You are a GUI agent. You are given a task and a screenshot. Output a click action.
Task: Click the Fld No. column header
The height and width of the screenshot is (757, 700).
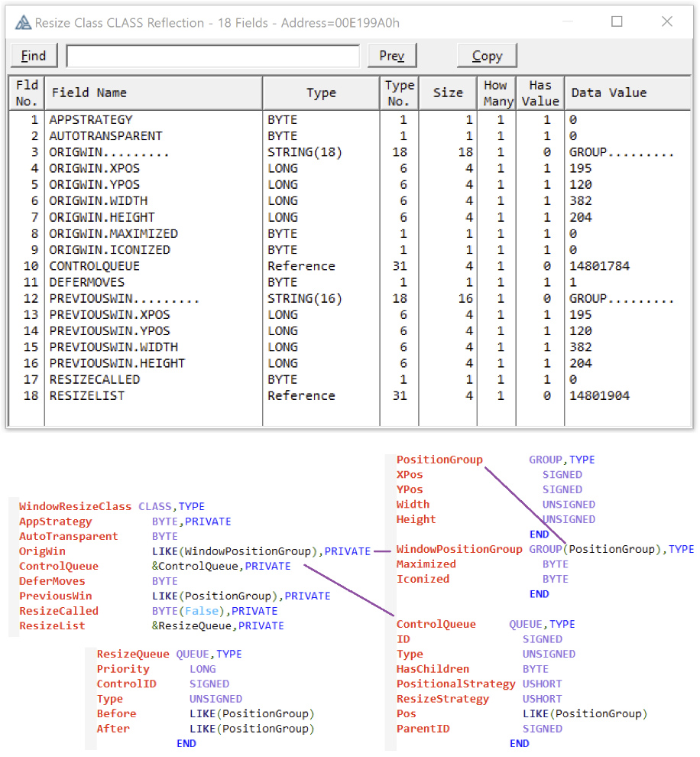tap(27, 93)
